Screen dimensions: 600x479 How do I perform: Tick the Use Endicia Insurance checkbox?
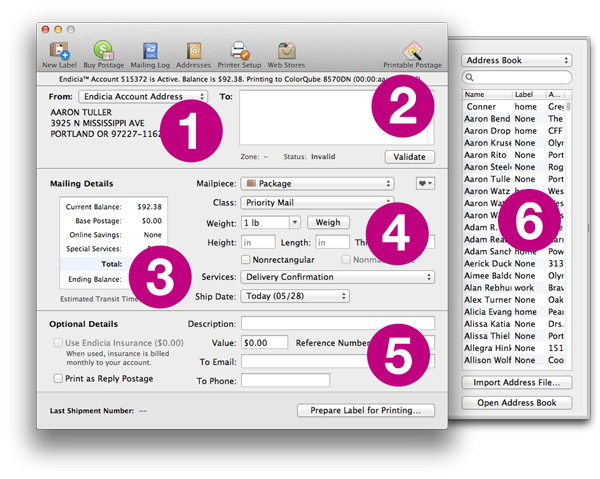tap(58, 343)
